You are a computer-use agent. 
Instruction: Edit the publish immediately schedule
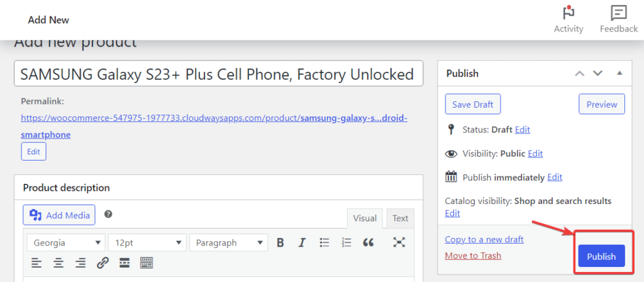pyautogui.click(x=555, y=178)
